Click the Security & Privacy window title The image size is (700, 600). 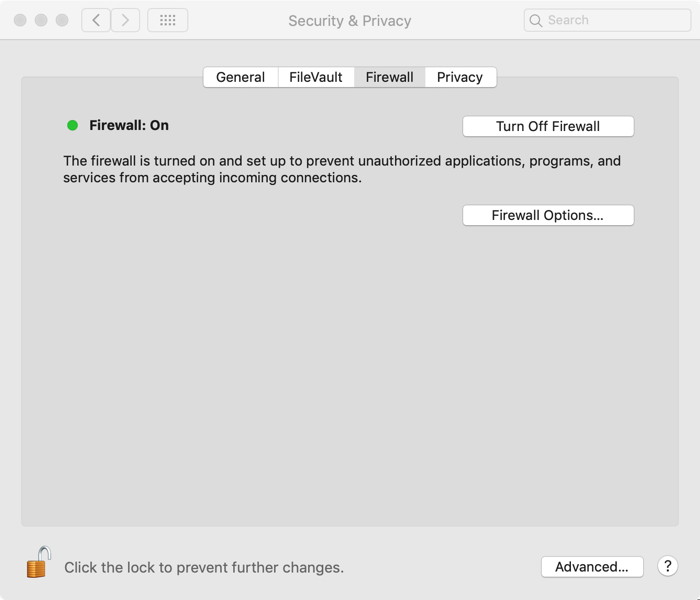tap(349, 20)
